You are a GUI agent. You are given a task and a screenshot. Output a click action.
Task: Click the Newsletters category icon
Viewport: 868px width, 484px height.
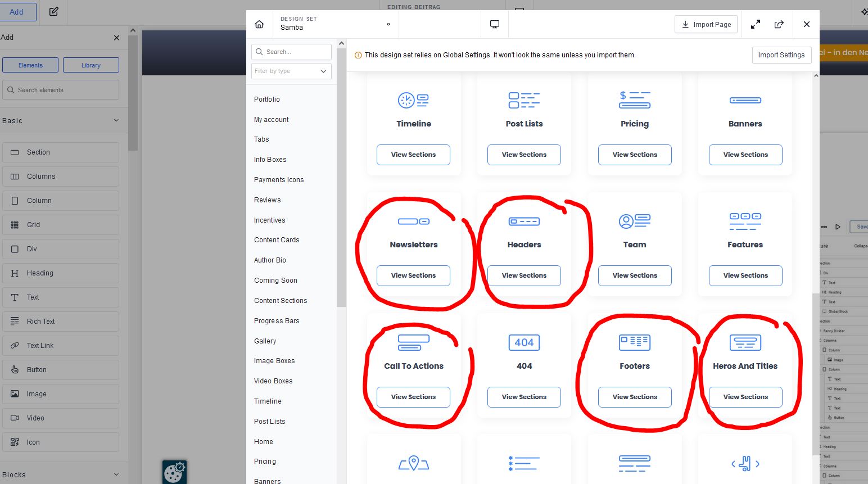coord(414,221)
